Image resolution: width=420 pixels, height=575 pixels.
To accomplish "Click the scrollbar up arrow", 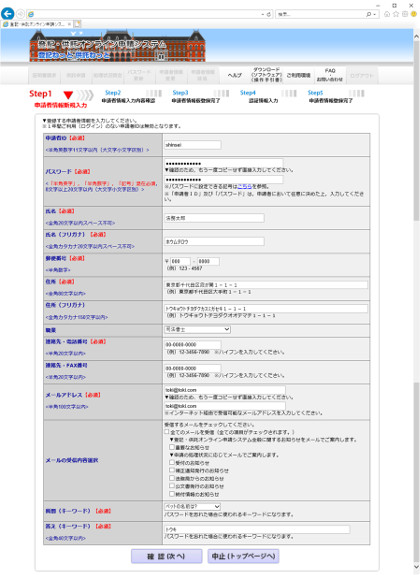I will [x=416, y=37].
